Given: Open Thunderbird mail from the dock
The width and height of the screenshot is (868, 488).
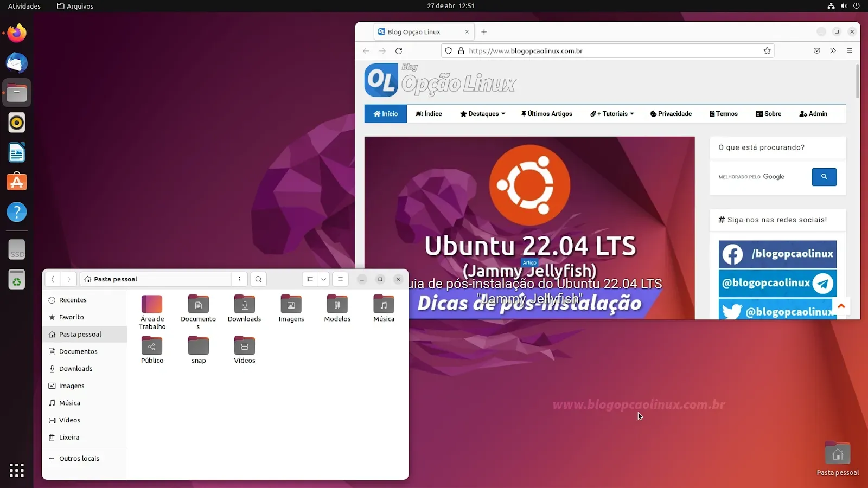Looking at the screenshot, I should 17,63.
